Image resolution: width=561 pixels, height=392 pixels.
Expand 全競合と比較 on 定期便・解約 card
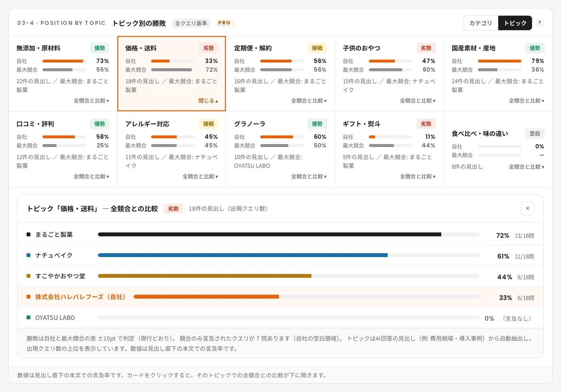pos(309,101)
